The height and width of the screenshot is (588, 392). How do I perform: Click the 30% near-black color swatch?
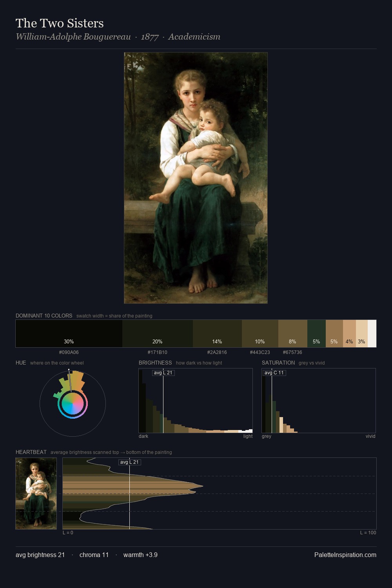point(69,334)
